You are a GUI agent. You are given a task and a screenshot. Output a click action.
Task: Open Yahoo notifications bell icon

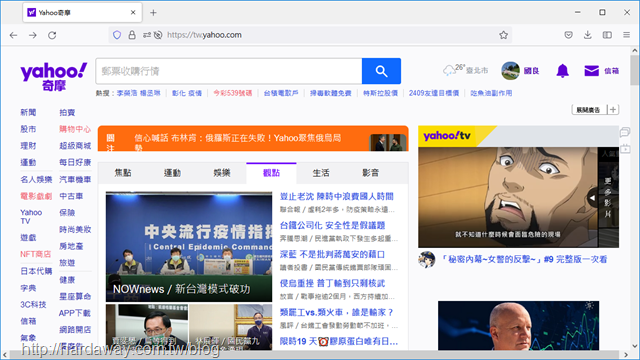click(x=562, y=71)
